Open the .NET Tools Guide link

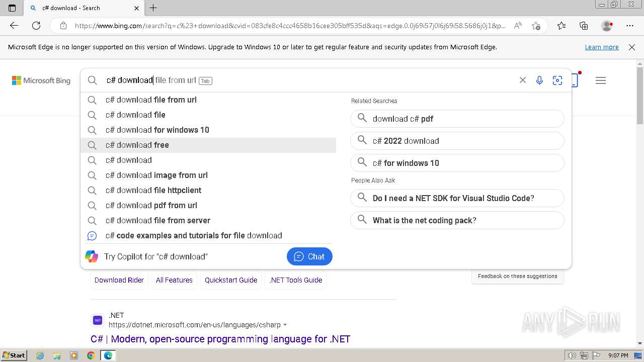[296, 280]
